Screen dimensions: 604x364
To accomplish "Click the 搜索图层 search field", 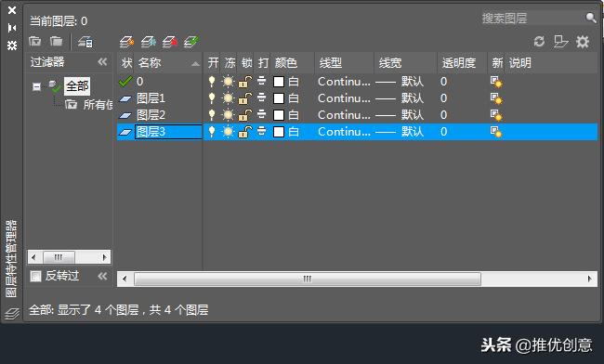I will click(x=532, y=18).
